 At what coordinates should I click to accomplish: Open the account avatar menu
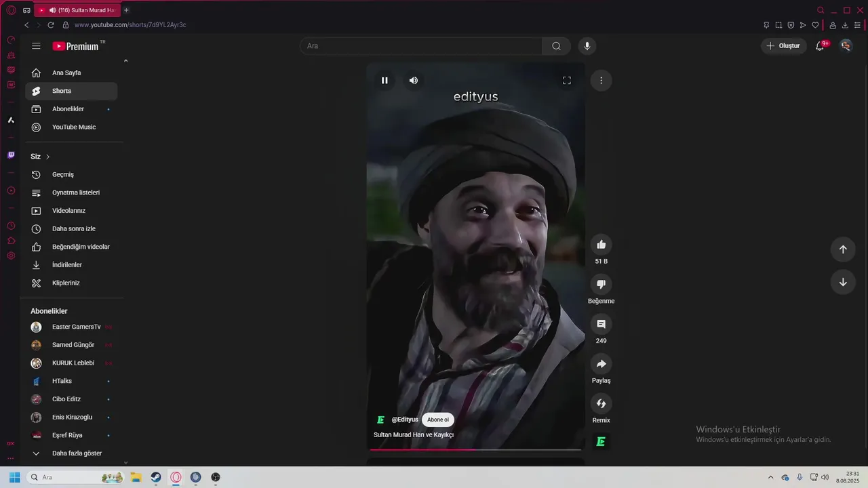[846, 46]
